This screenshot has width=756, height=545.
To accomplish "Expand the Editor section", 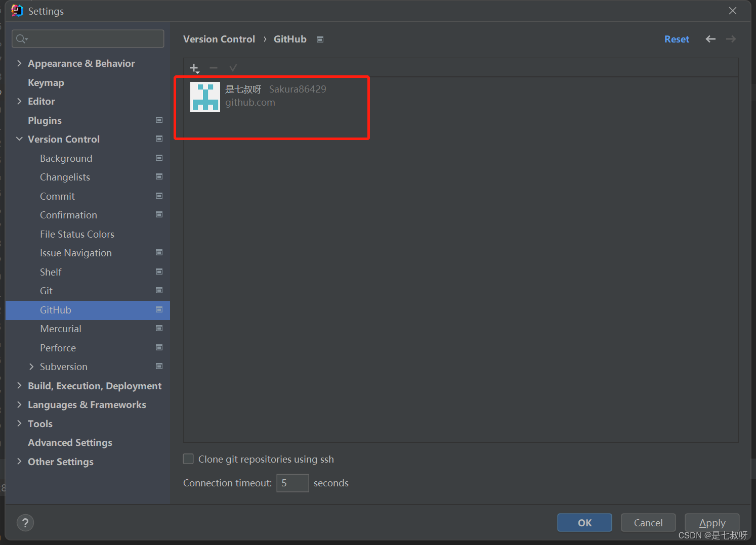I will pos(19,101).
